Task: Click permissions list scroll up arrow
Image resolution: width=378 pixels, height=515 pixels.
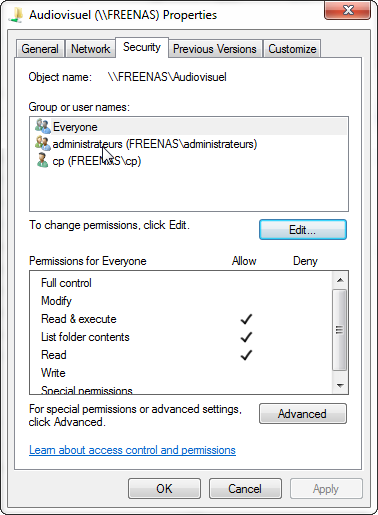Action: point(340,280)
